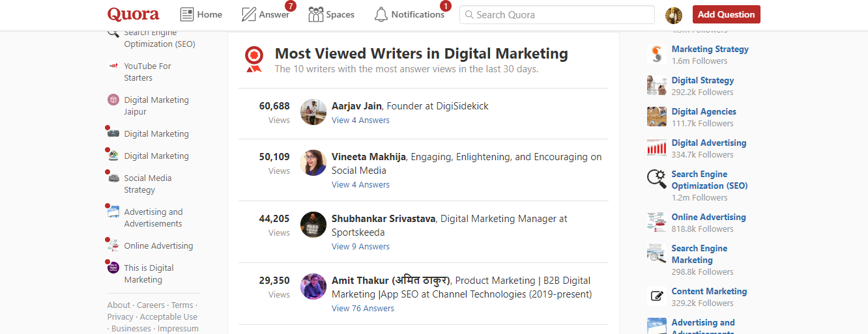Click the SEO magnifier gear icon
The height and width of the screenshot is (334, 868).
657,179
